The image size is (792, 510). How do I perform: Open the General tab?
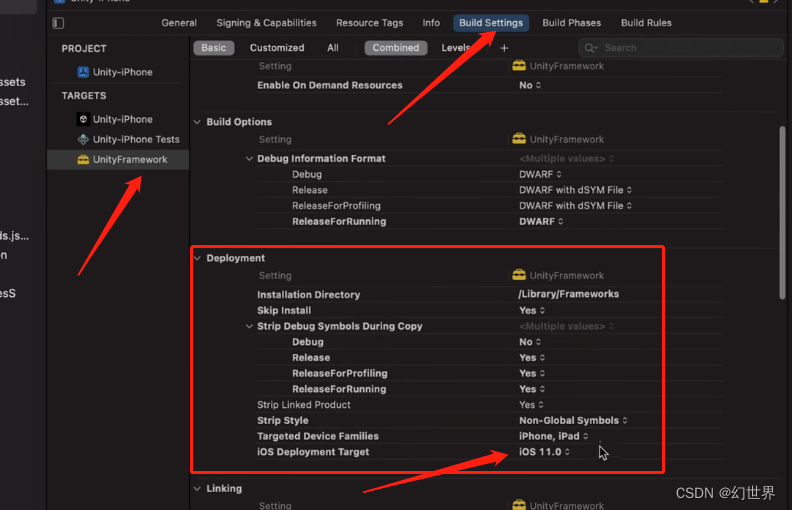179,23
